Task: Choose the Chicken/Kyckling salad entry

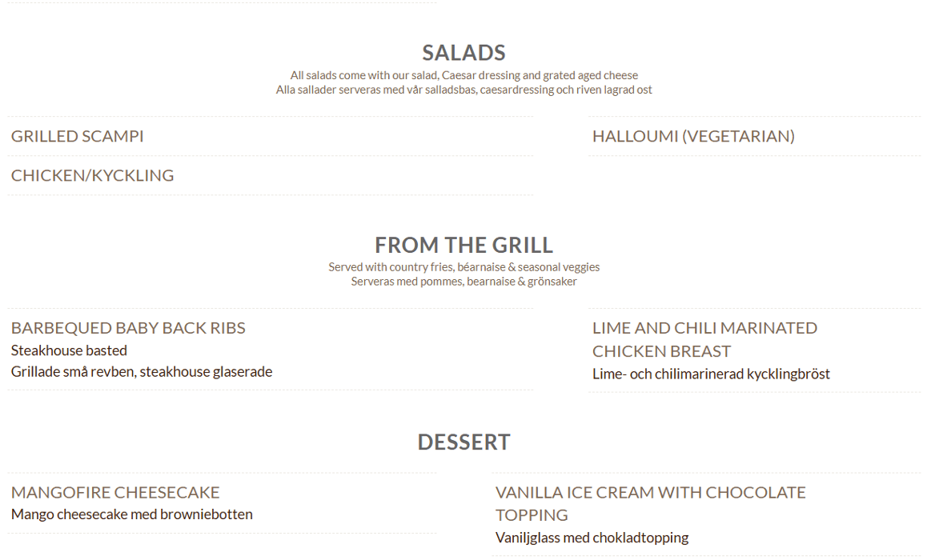Action: coord(92,175)
